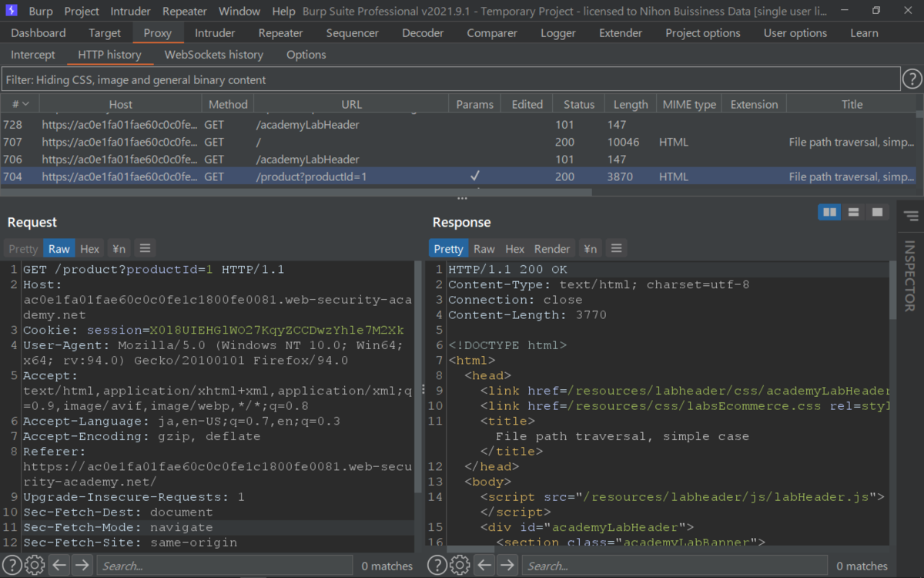Open Response search help question icon
This screenshot has height=578, width=924.
pyautogui.click(x=437, y=565)
